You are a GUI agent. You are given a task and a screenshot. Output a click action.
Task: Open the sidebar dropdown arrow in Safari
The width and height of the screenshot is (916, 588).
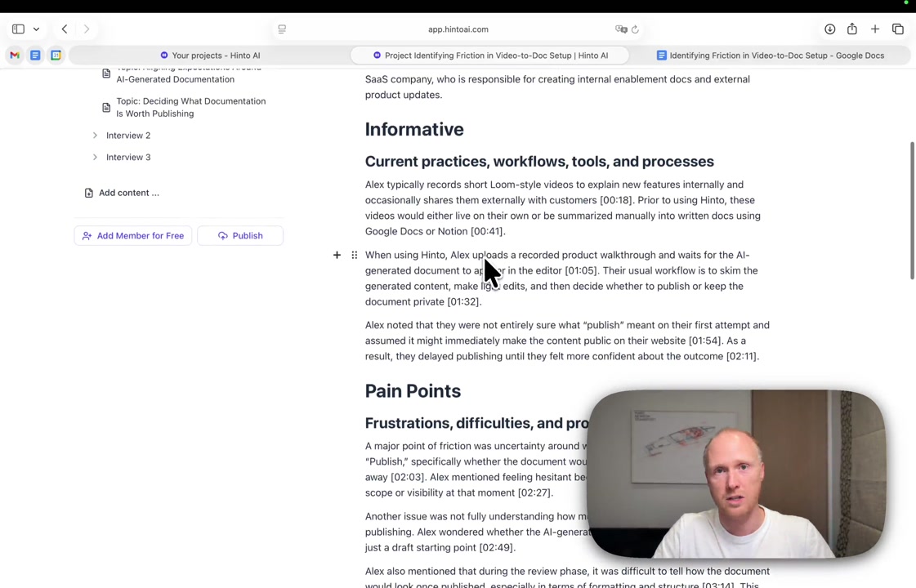click(x=36, y=29)
